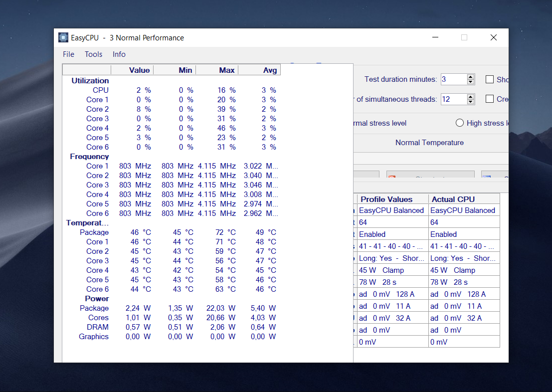Select the CPU row label under Utilization

coord(101,90)
